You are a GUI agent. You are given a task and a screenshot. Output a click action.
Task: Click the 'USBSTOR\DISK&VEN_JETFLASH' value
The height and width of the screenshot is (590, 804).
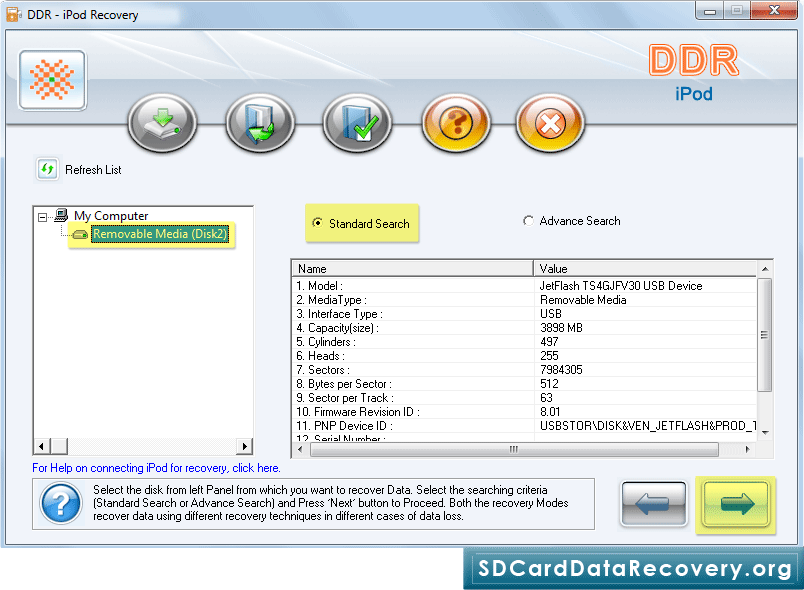coord(648,426)
